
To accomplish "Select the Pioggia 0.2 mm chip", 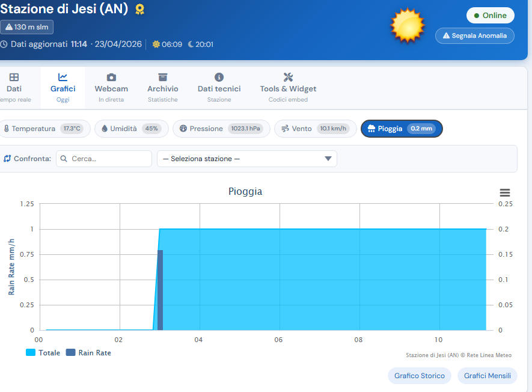I will [402, 129].
